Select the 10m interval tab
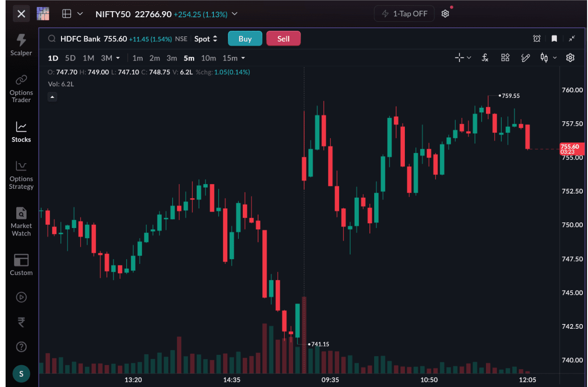The image size is (588, 387). [x=208, y=58]
